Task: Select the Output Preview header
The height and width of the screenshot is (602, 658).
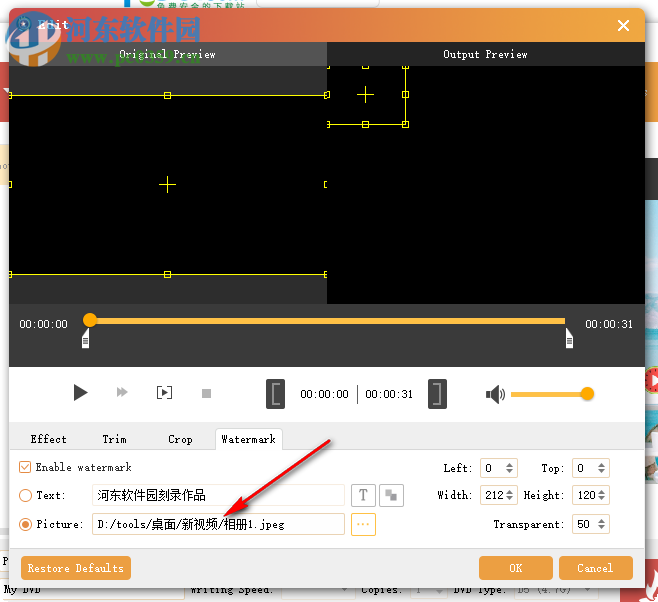Action: coord(486,54)
